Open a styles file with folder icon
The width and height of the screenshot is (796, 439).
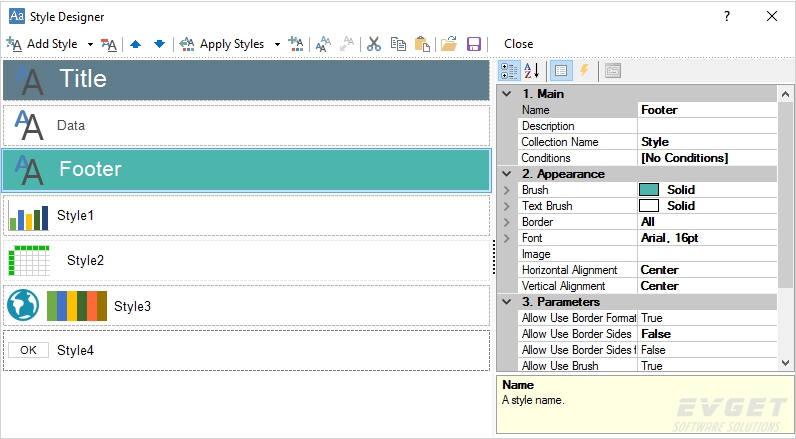(x=449, y=44)
